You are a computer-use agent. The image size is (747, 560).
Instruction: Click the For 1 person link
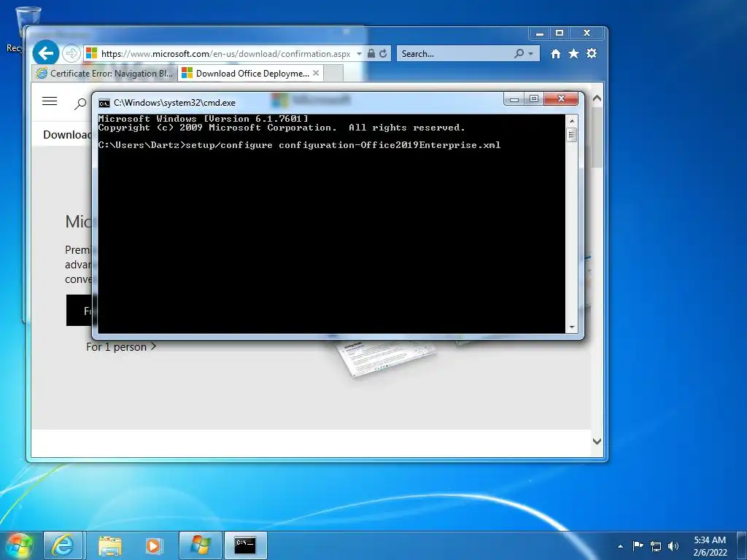tap(121, 346)
